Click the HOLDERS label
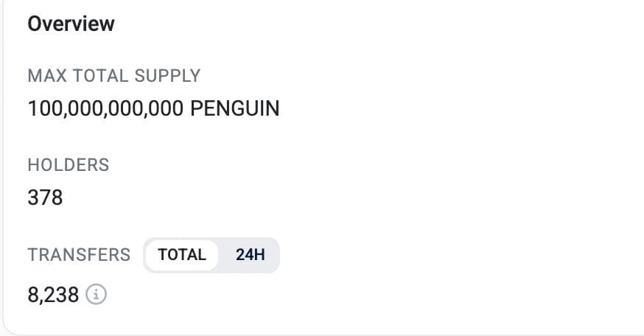 pyautogui.click(x=68, y=165)
